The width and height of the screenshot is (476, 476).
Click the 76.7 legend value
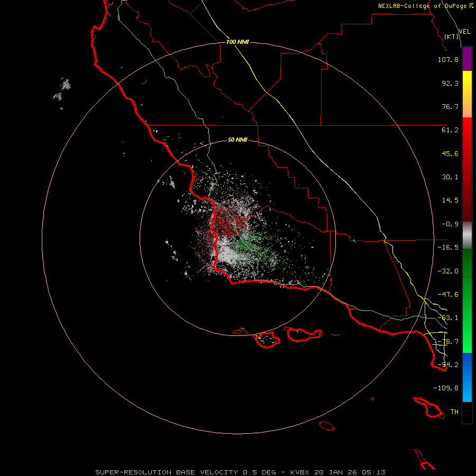pyautogui.click(x=450, y=106)
